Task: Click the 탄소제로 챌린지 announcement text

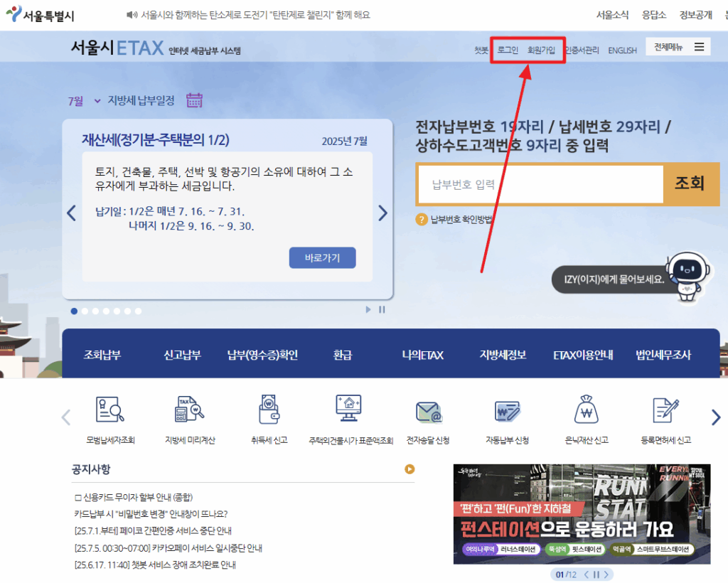Action: pos(255,15)
